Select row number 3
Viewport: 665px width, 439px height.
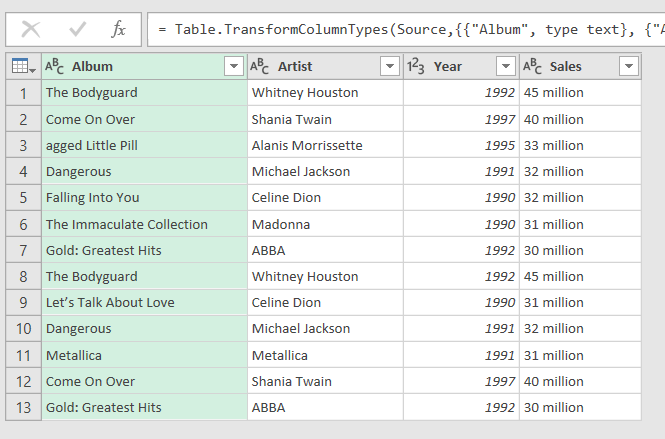pos(23,145)
